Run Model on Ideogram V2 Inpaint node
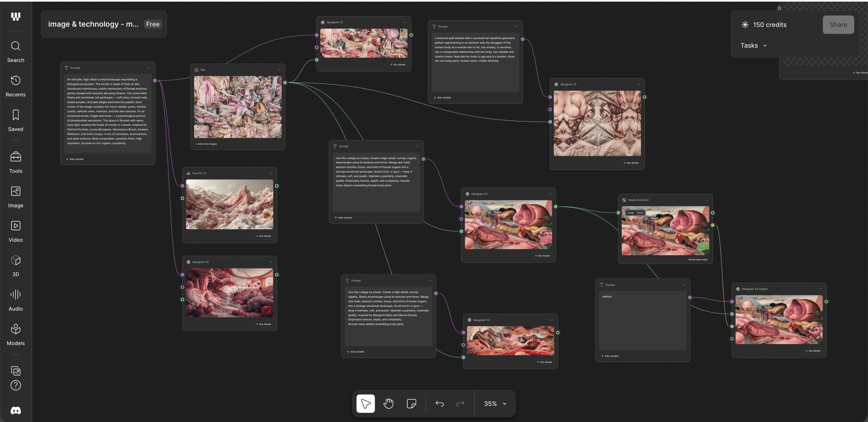The width and height of the screenshot is (868, 422). [x=813, y=351]
